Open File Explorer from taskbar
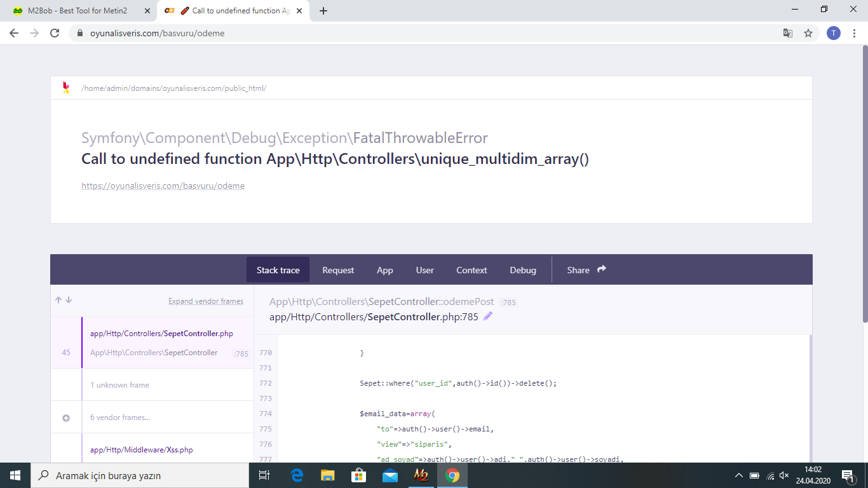This screenshot has width=868, height=488. pos(328,475)
